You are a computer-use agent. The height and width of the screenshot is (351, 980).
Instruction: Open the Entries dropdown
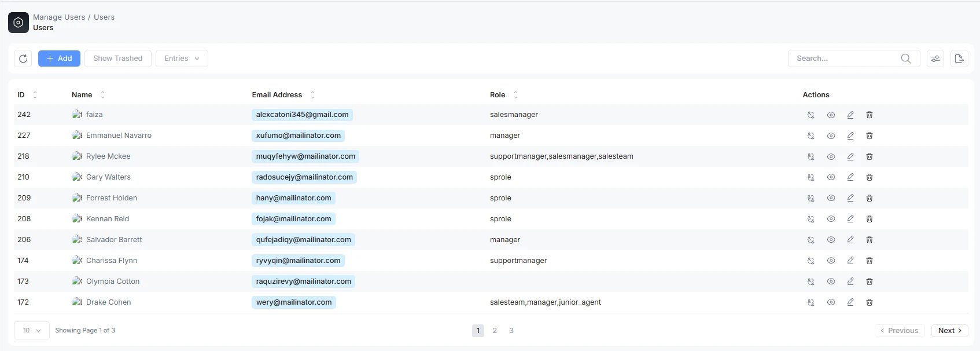coord(182,58)
